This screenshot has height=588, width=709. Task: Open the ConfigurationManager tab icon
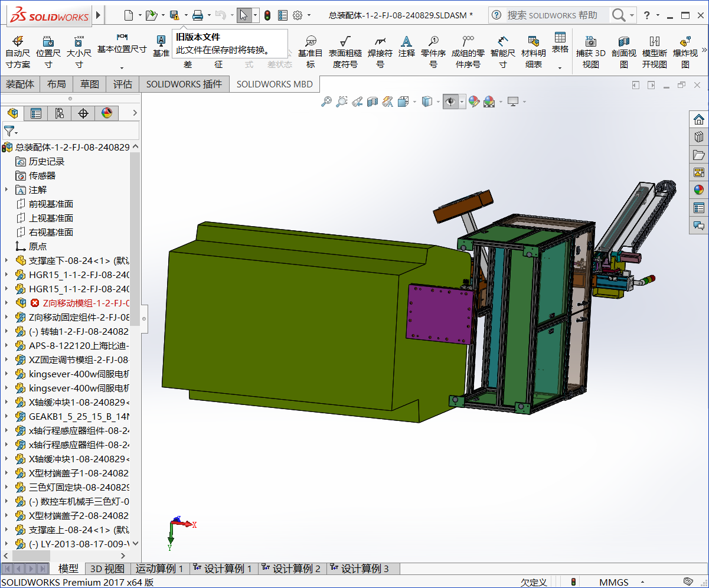pos(60,113)
